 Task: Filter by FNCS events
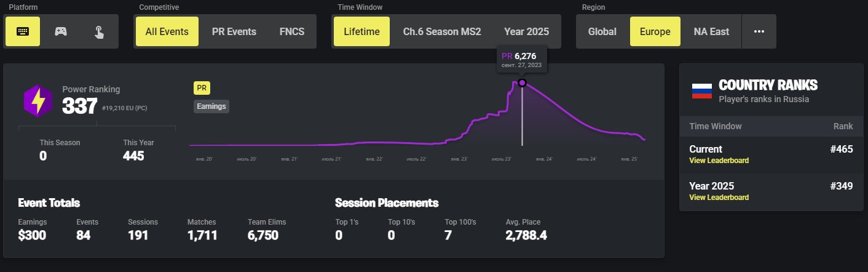(x=292, y=31)
